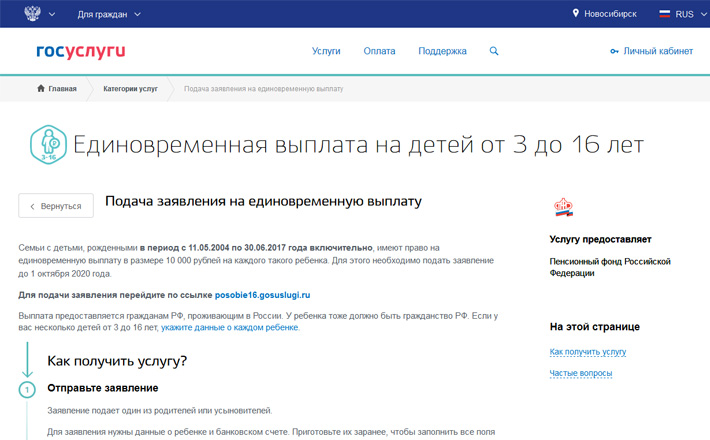Click heading Отправьте заявление

pos(103,388)
